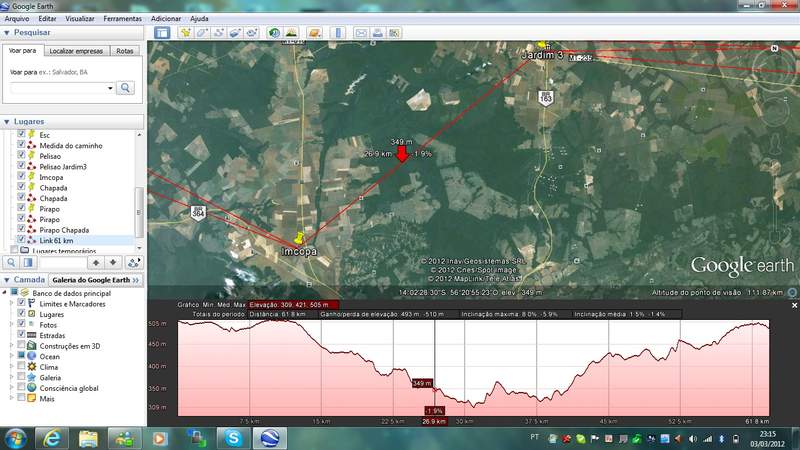The image size is (800, 450).
Task: Expand the Limites e Marcadores layer
Action: click(x=12, y=303)
